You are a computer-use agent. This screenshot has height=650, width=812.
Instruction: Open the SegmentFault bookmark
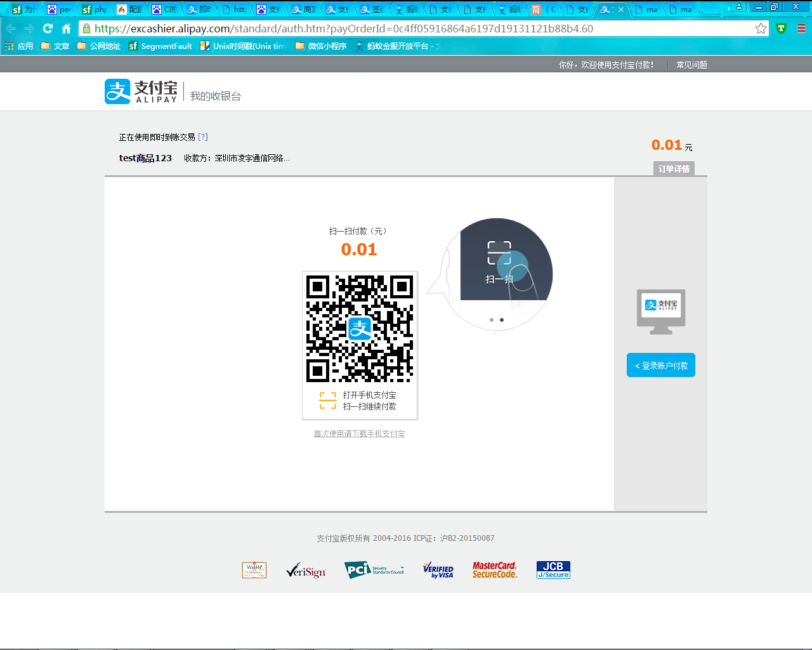[x=160, y=46]
